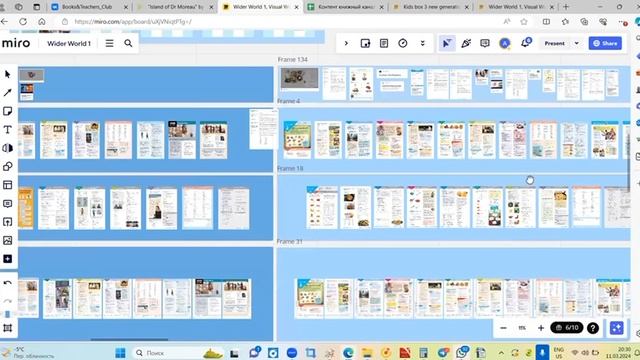The width and height of the screenshot is (640, 360).
Task: Switch to the Island of Dr Moreau tab
Action: click(176, 7)
